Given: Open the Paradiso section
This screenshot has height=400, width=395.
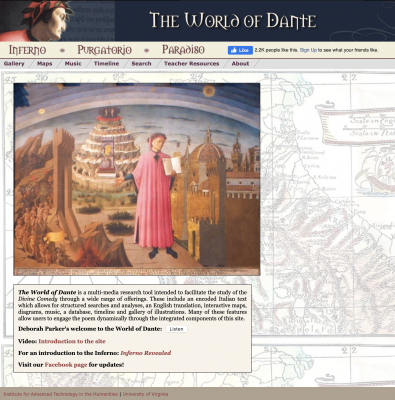Looking at the screenshot, I should pyautogui.click(x=183, y=50).
